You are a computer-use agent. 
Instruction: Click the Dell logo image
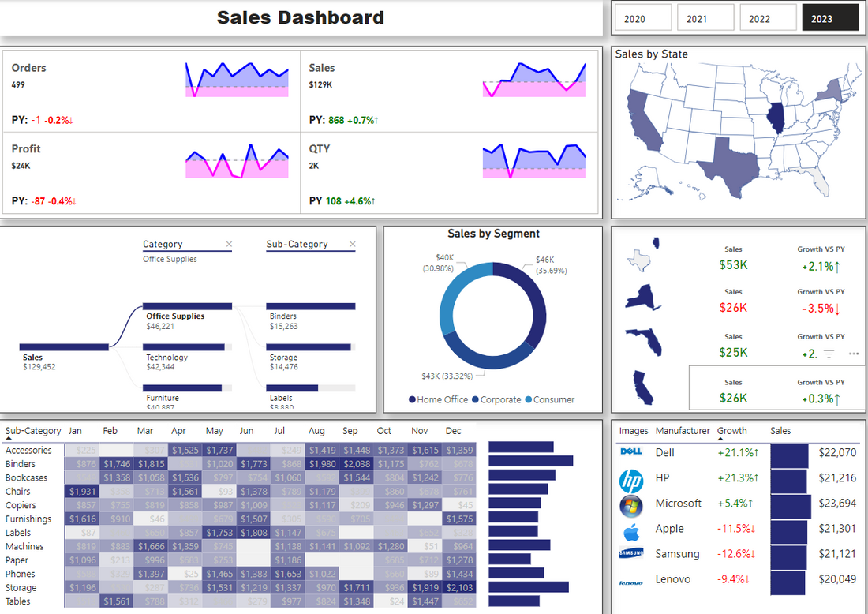point(631,451)
